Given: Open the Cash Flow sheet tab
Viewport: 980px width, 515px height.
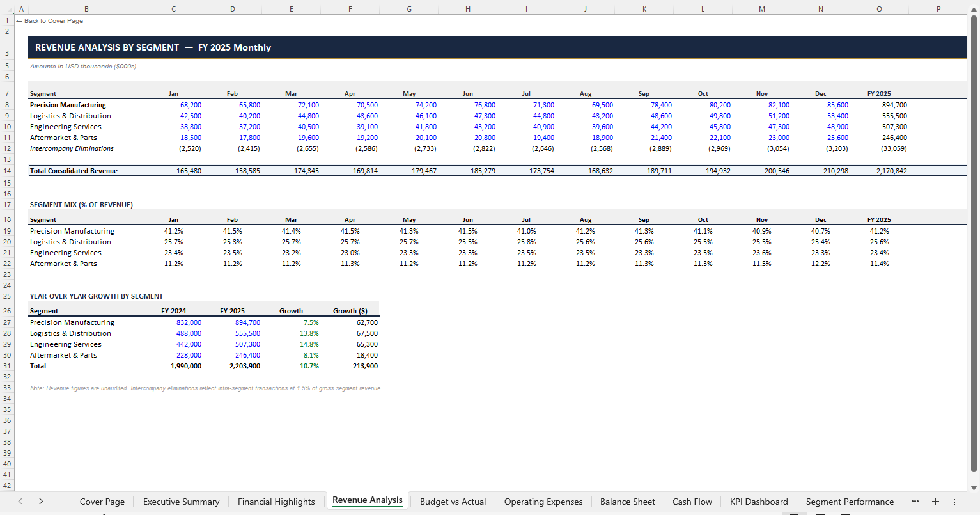Looking at the screenshot, I should click(x=692, y=502).
